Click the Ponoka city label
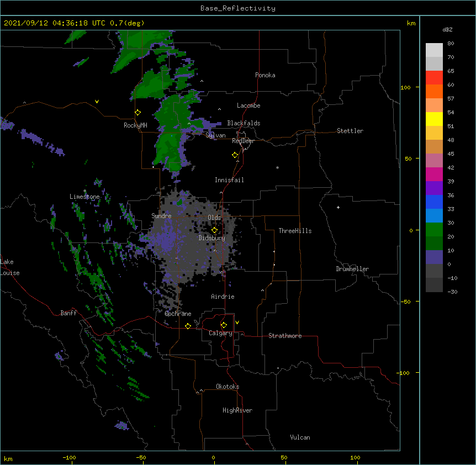This screenshot has height=465, width=476. click(265, 75)
